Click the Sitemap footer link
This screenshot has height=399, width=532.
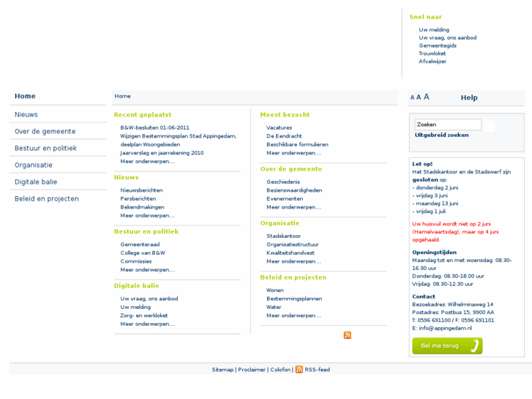click(222, 370)
